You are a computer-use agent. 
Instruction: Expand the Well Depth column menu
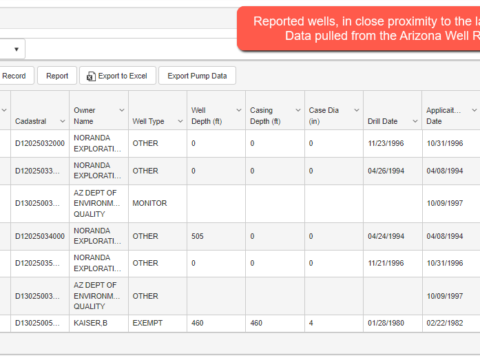coord(239,110)
